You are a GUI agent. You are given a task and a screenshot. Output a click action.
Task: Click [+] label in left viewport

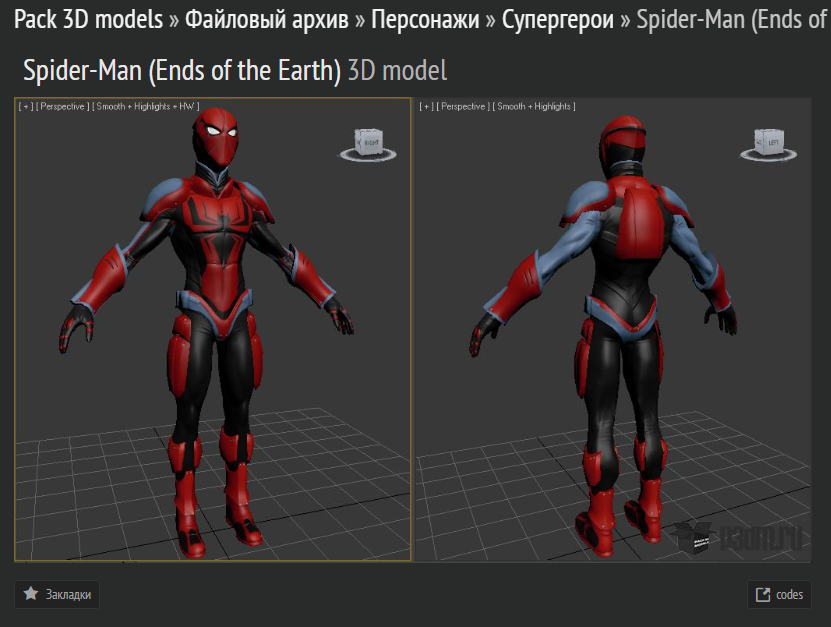[25, 107]
